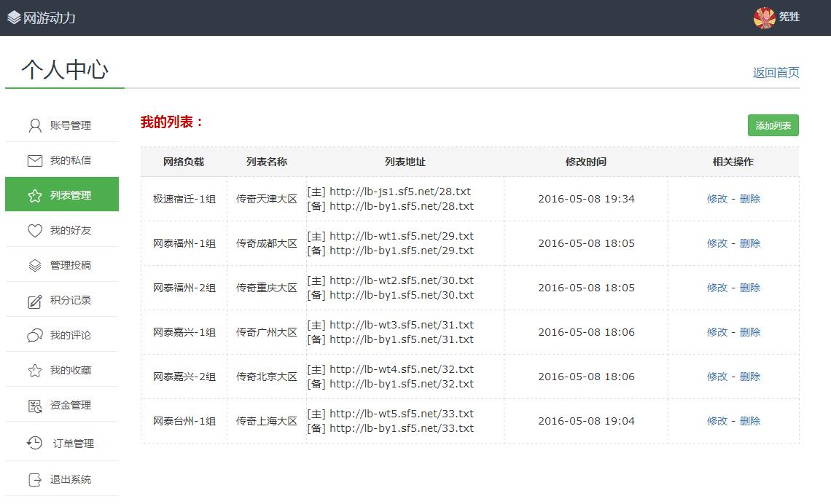Follow the 返回首页 link
The image size is (831, 504).
tap(776, 73)
